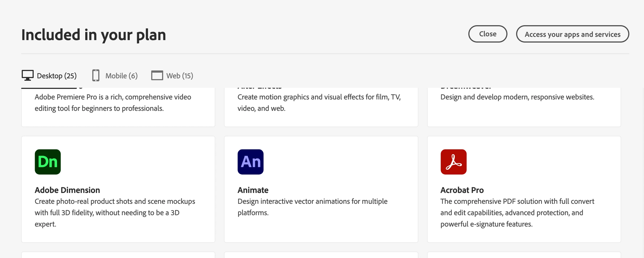Click the Acrobat Pro red app icon
Viewport: 644px width, 258px height.
pos(453,162)
